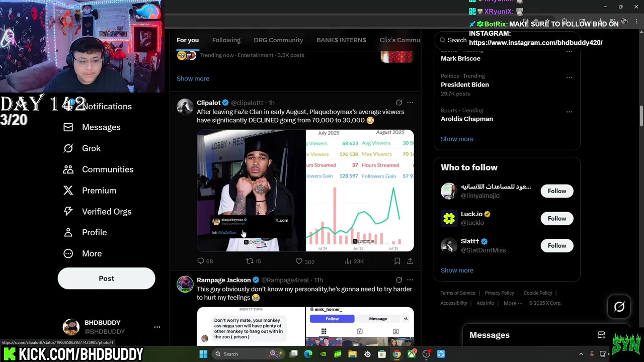Screen dimensions: 644x362
Task: Click the floating Grok button
Action: tap(619, 307)
